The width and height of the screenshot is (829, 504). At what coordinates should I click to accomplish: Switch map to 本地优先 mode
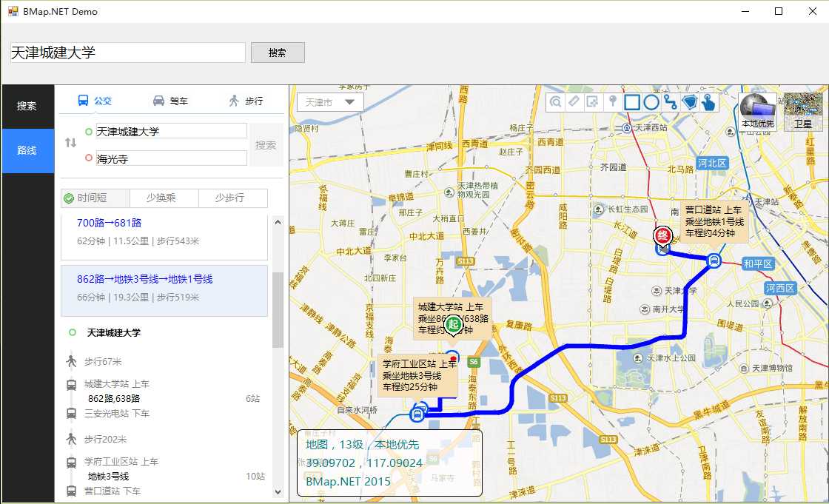[757, 112]
